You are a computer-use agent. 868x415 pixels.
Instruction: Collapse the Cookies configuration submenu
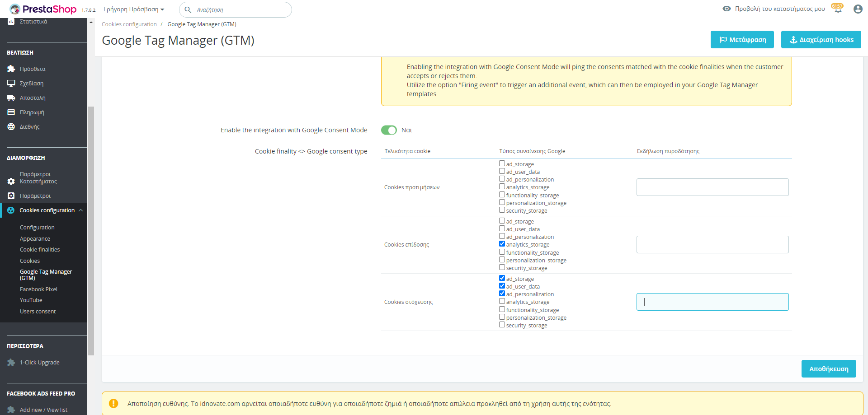point(80,210)
